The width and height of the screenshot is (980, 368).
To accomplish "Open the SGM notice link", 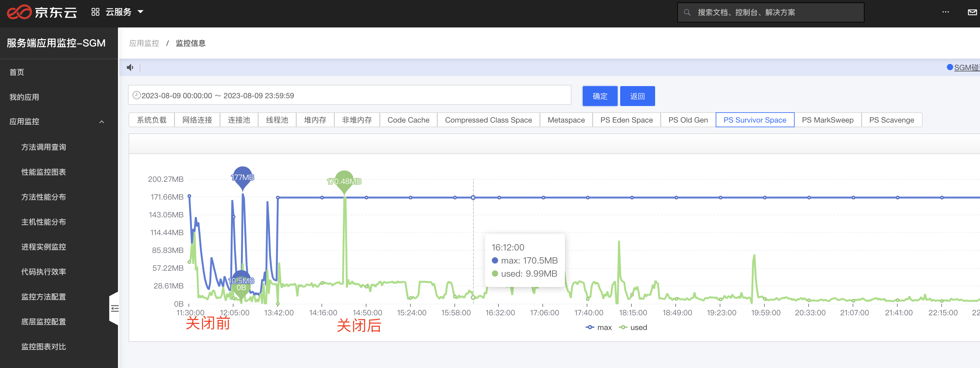I will pyautogui.click(x=967, y=68).
